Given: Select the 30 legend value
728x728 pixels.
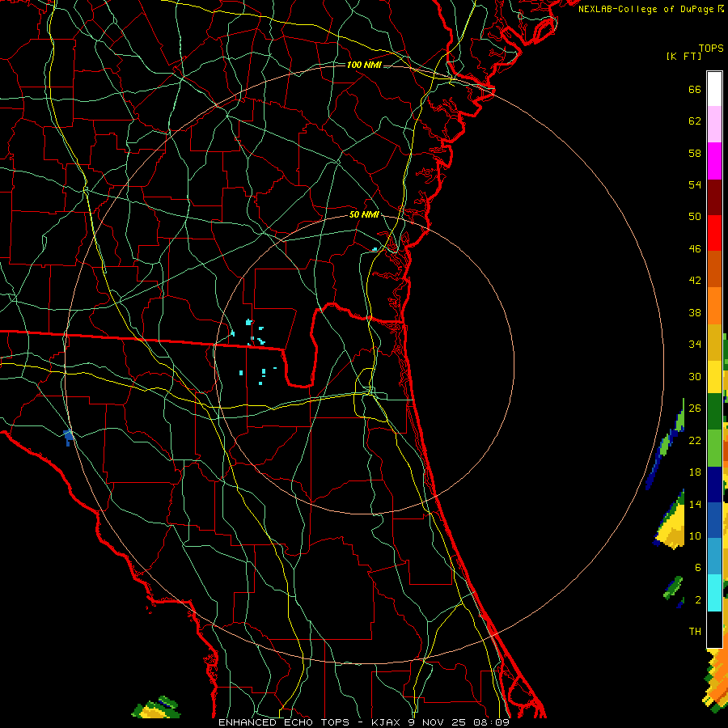Looking at the screenshot, I should [695, 376].
